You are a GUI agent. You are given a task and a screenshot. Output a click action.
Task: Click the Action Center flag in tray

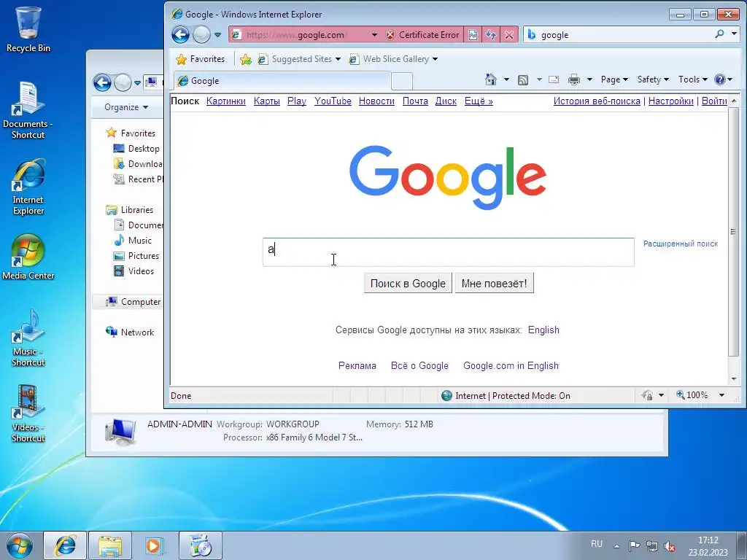click(634, 545)
